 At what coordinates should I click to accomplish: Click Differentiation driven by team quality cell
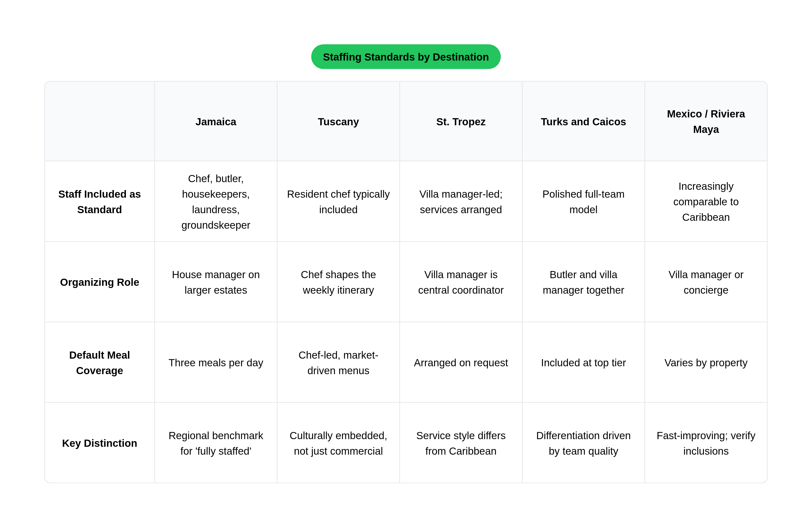pyautogui.click(x=583, y=443)
